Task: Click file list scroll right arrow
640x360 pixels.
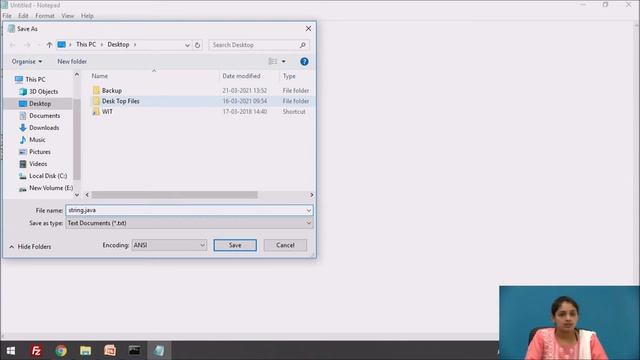Action: click(x=311, y=195)
